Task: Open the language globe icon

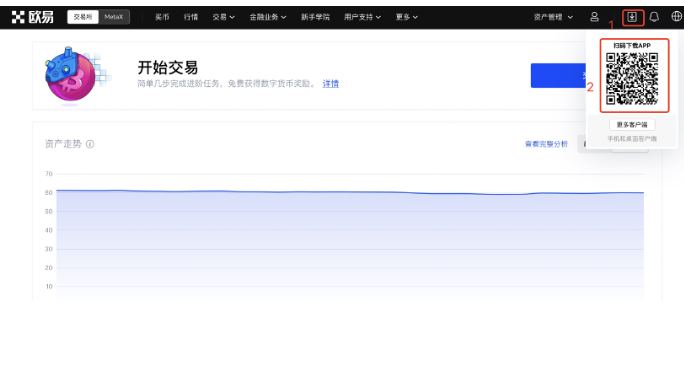Action: [x=676, y=17]
